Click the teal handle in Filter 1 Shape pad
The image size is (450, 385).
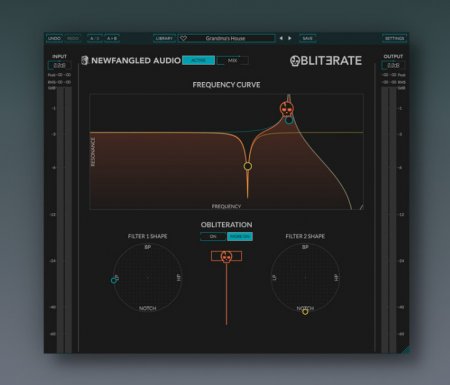coord(114,280)
